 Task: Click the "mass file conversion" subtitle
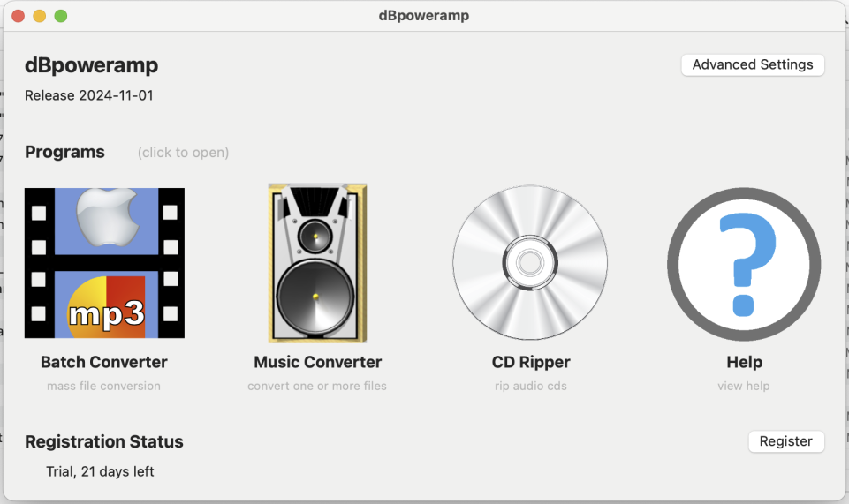[104, 386]
